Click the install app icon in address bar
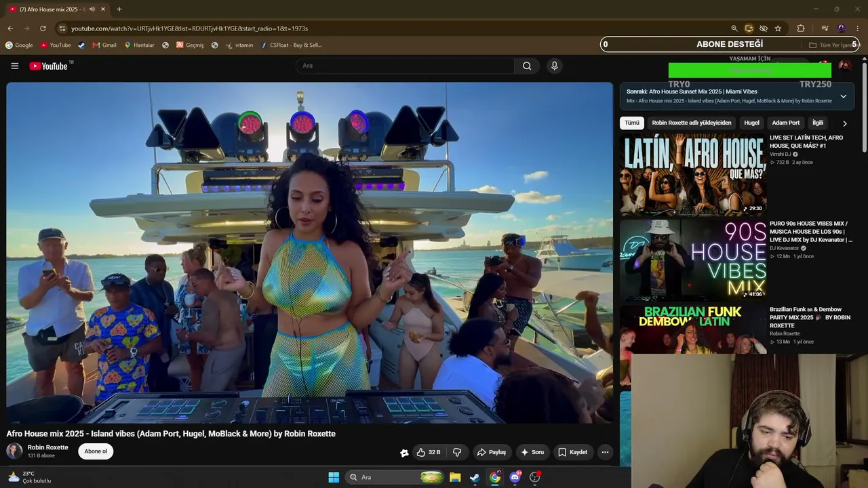 [x=749, y=28]
